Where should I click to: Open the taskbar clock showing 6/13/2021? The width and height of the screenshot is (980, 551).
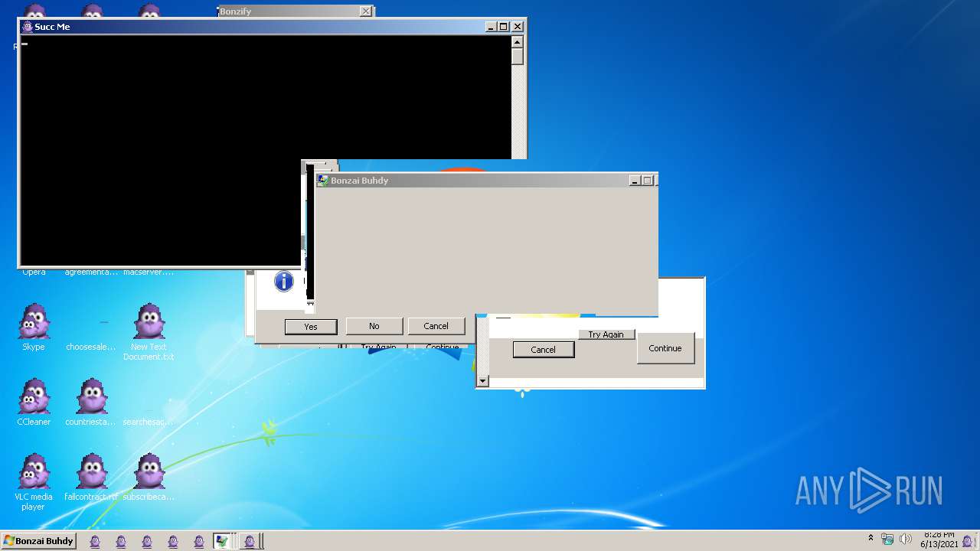pos(939,540)
